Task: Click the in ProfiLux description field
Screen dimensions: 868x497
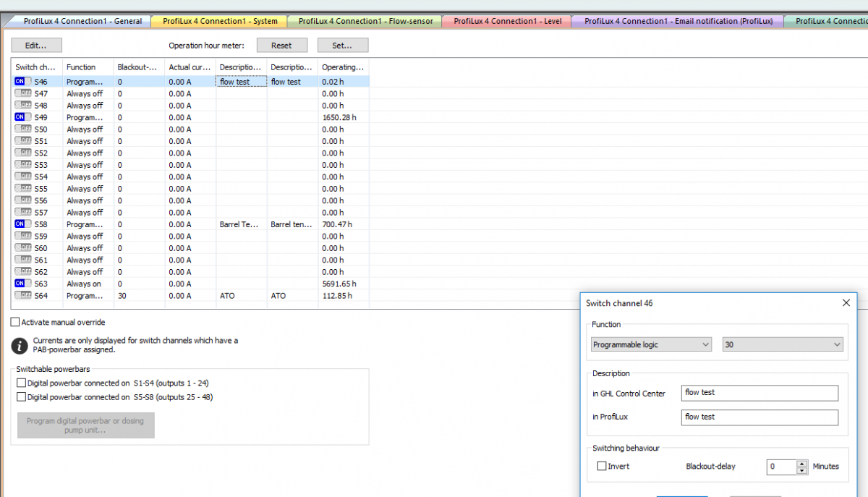Action: [x=759, y=417]
